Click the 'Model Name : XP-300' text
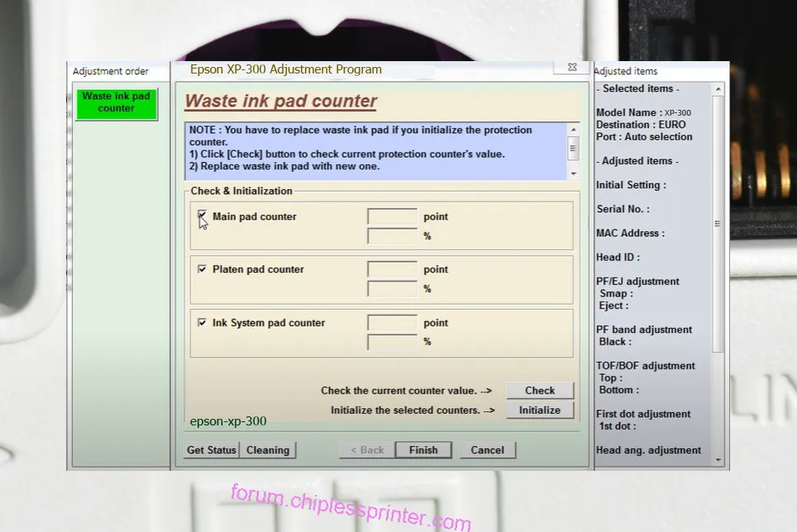 pos(643,112)
